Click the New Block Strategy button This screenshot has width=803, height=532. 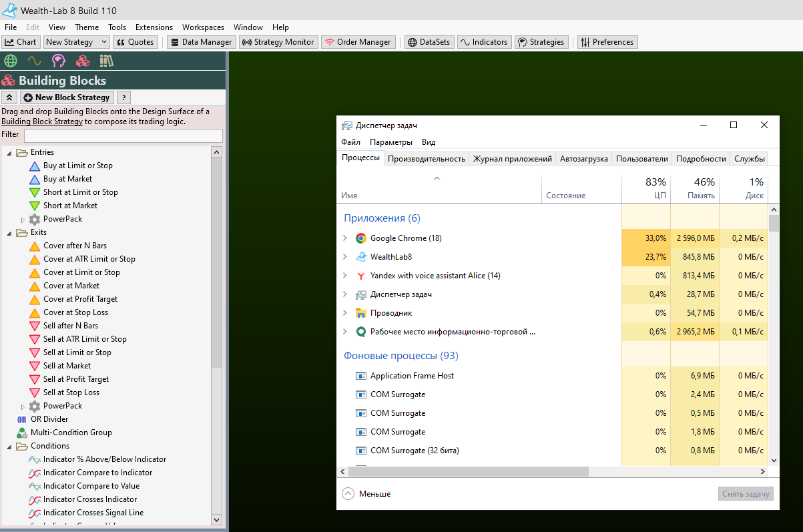click(x=67, y=97)
